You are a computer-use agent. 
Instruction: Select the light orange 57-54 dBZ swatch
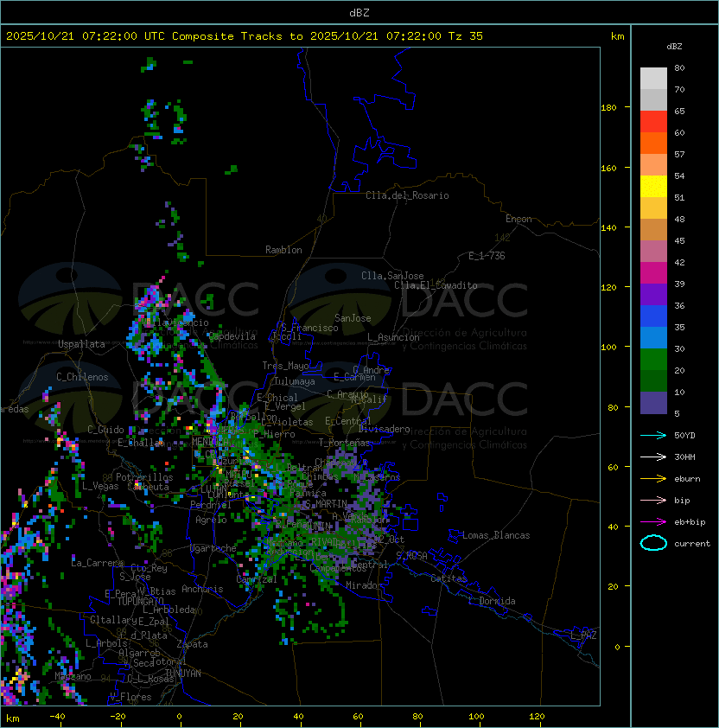[x=653, y=165]
